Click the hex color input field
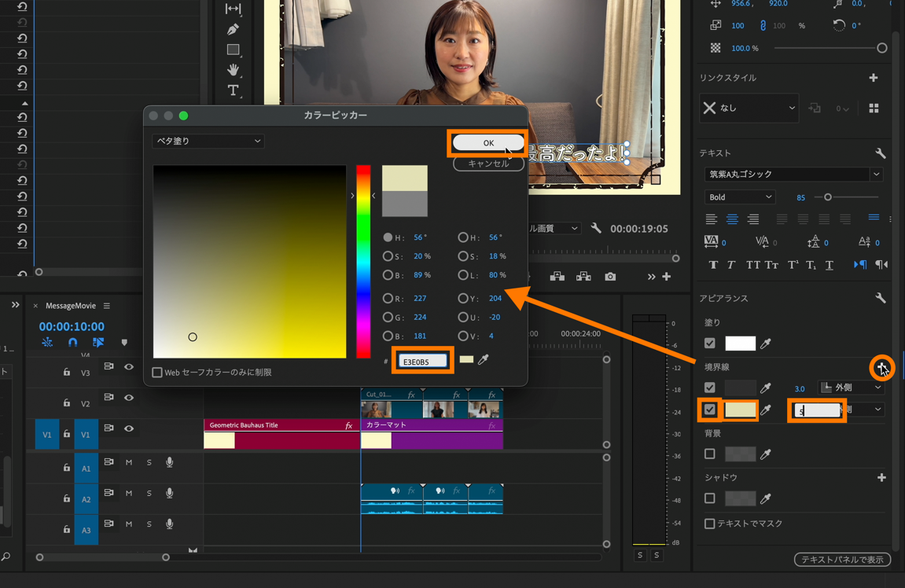The width and height of the screenshot is (905, 588). pyautogui.click(x=422, y=362)
